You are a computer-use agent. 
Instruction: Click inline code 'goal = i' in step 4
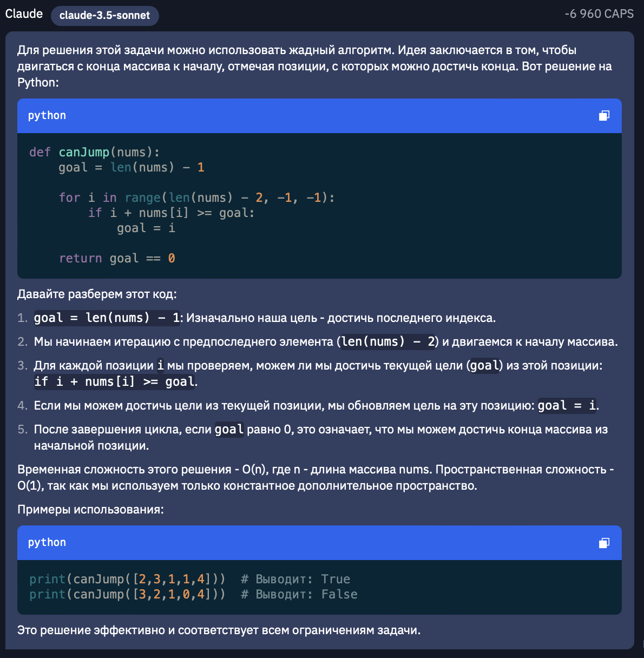(567, 406)
